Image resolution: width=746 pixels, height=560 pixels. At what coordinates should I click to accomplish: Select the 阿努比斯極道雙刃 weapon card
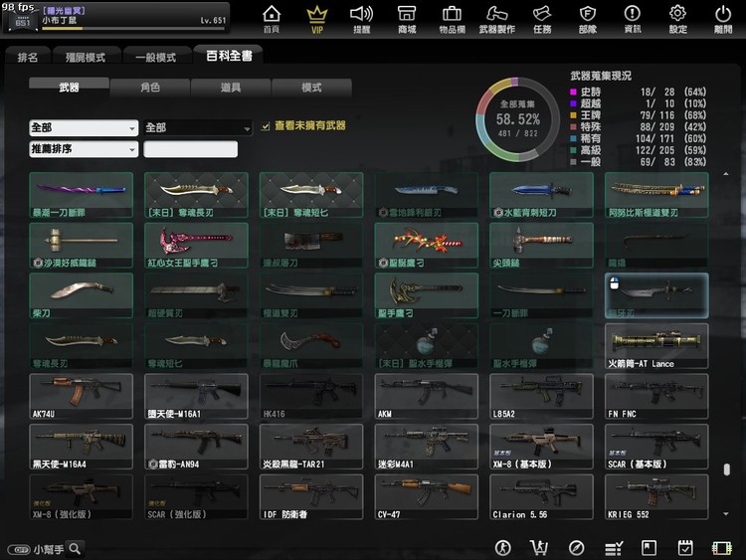click(656, 195)
